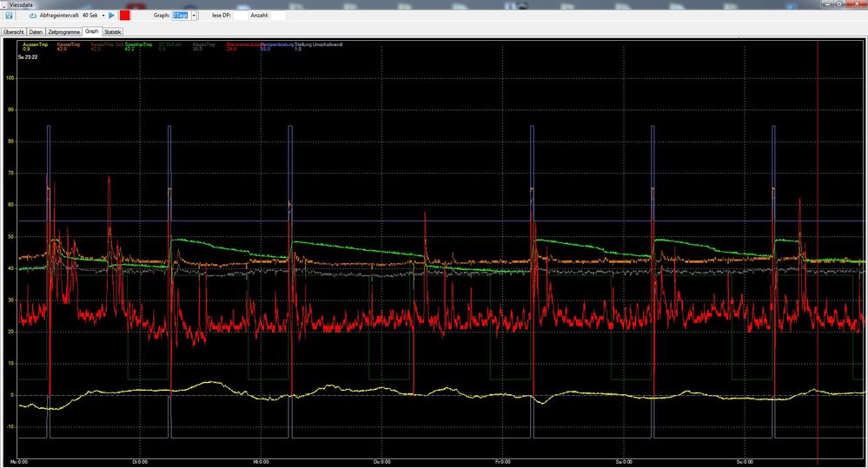Click the lese DP input field
This screenshot has width=868, height=468.
click(x=240, y=16)
